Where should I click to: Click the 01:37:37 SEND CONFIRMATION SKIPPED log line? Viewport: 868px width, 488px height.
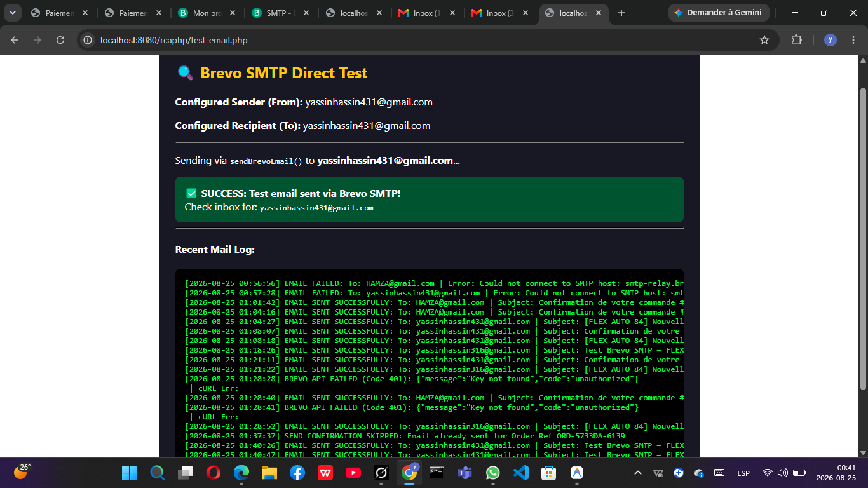pyautogui.click(x=405, y=436)
